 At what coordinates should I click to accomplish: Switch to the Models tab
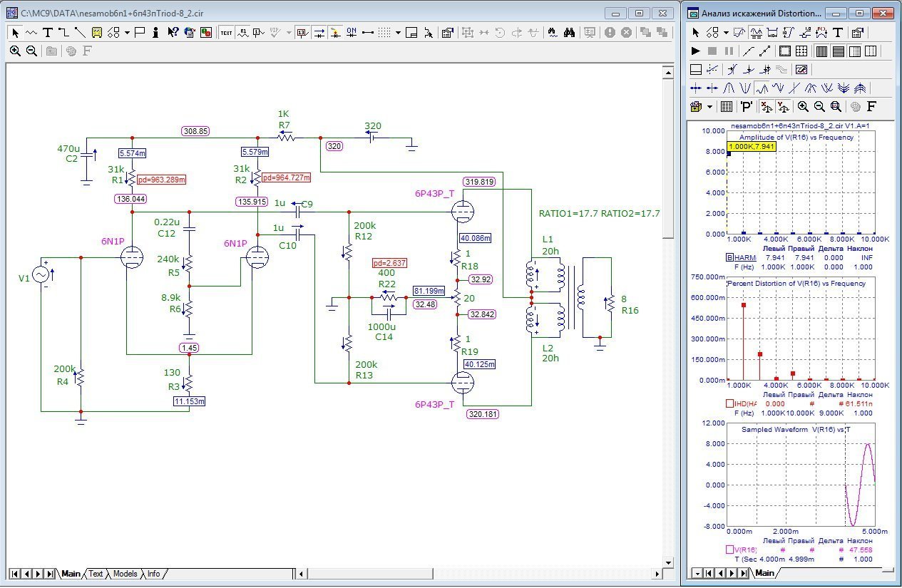[125, 574]
